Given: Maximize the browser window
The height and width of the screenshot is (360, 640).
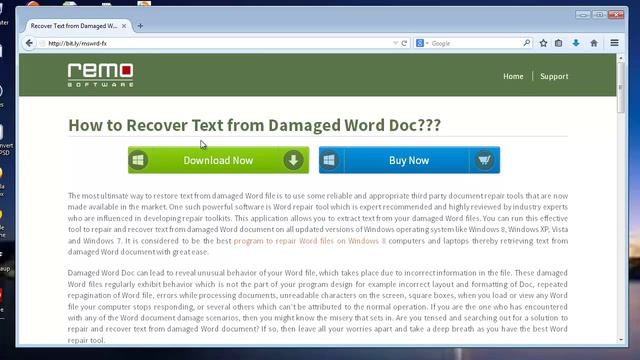Looking at the screenshot, I should 599,15.
